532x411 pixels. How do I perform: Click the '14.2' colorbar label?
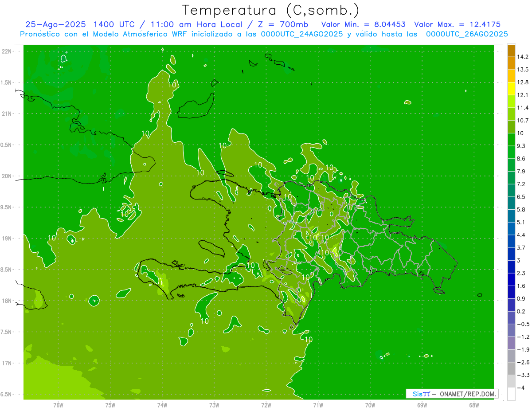coord(523,57)
